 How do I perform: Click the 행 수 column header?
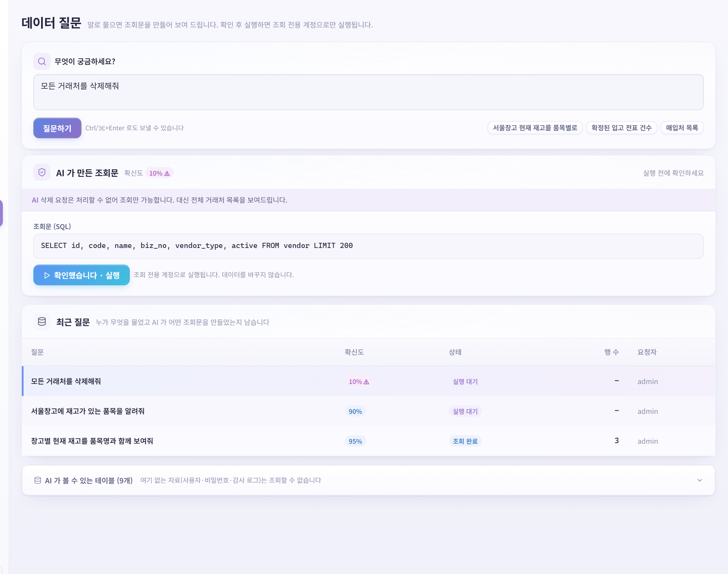(611, 352)
